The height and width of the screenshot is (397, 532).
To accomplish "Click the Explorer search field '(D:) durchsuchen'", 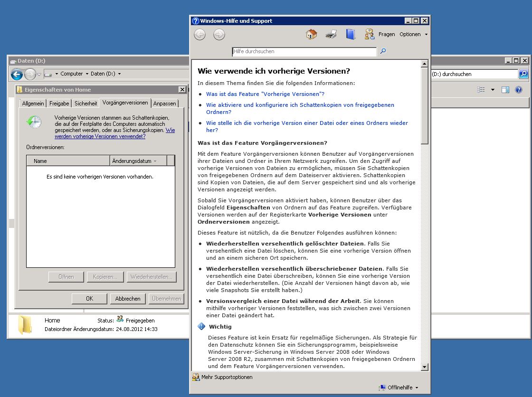I will (475, 74).
